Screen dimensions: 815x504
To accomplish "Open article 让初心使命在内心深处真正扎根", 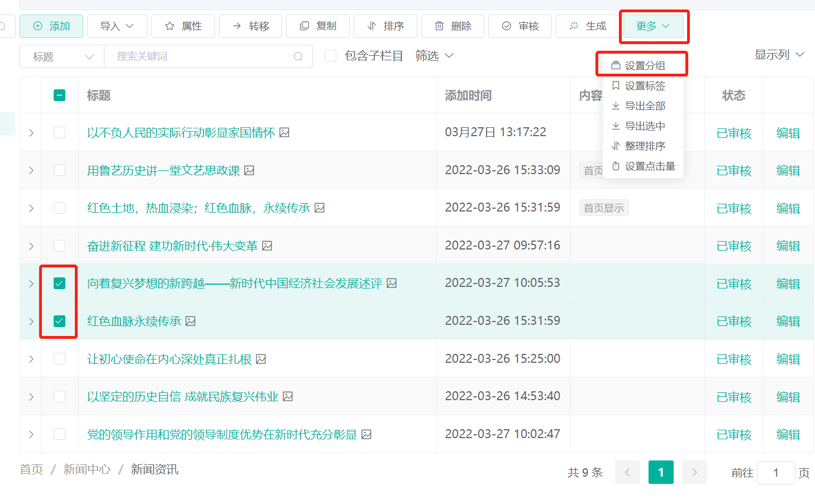I will [x=169, y=359].
